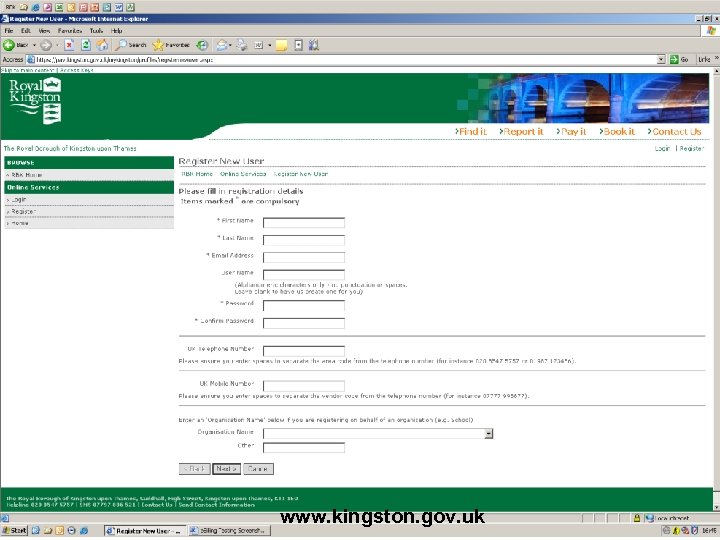Open the Edit menu
Viewport: 720px width, 540px height.
(x=26, y=31)
